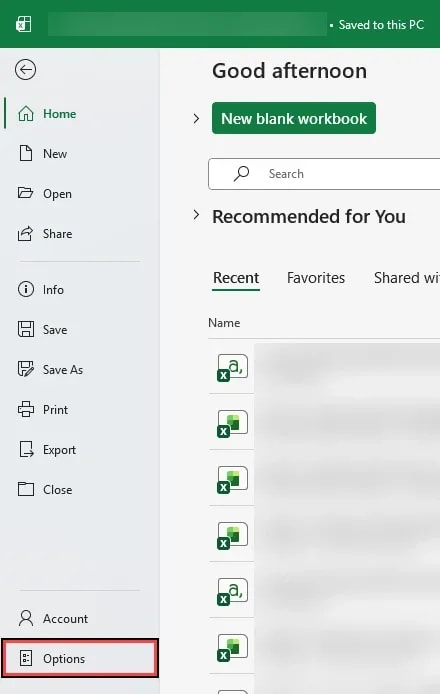Viewport: 440px width, 694px height.
Task: Click the Export document-arrow icon
Action: point(26,449)
